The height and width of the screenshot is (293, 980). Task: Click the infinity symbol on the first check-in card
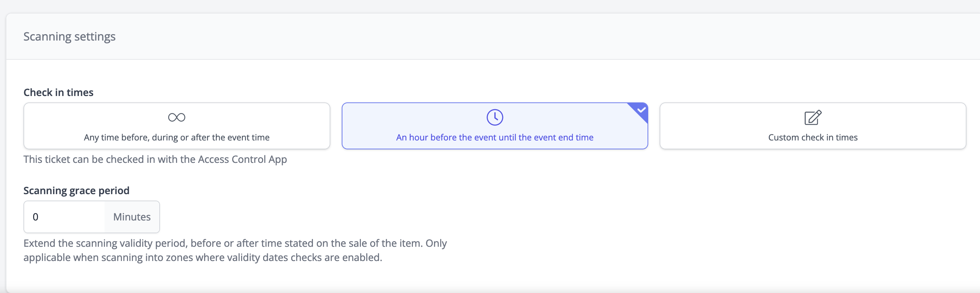click(x=176, y=117)
